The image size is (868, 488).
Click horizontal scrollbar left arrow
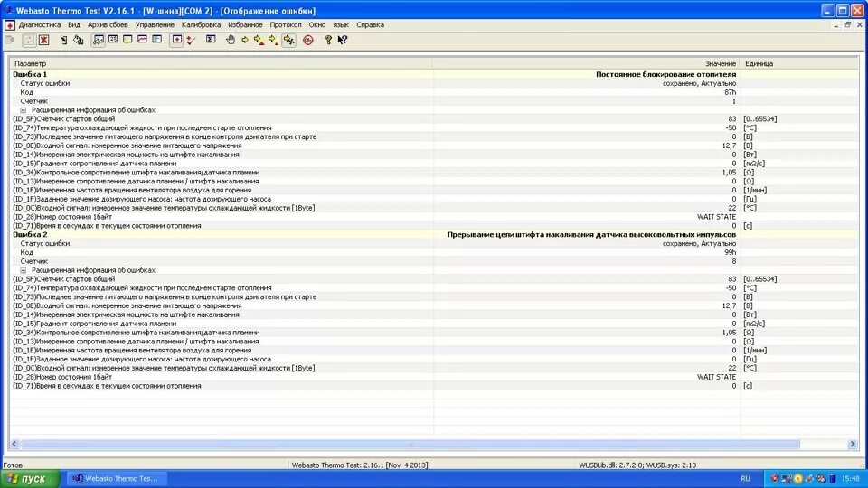click(x=14, y=444)
